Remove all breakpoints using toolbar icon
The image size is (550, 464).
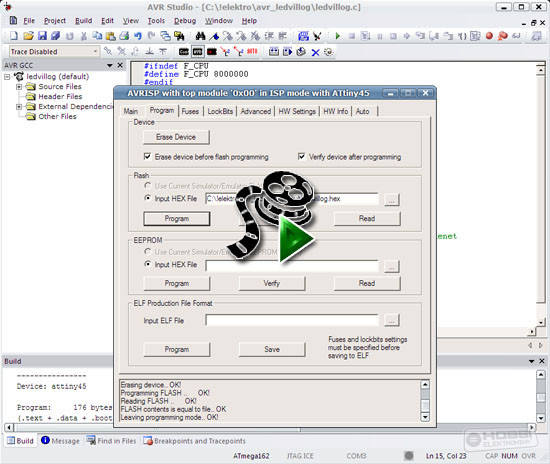coord(503,36)
